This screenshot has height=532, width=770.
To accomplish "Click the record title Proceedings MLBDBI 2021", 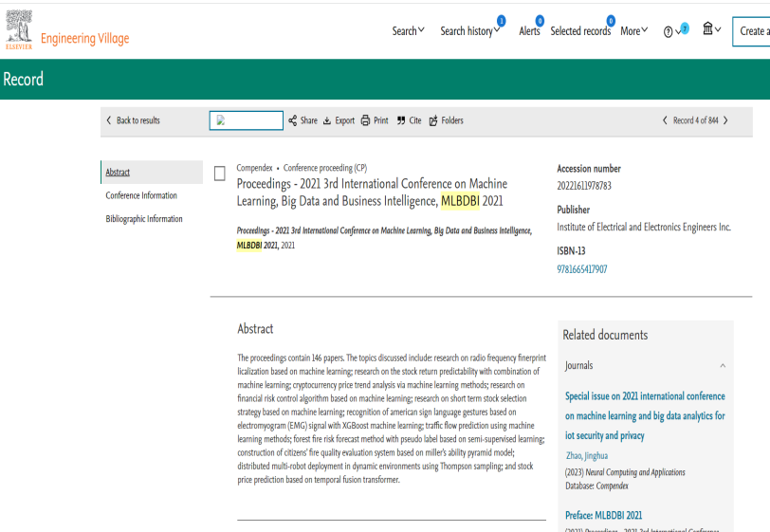I will (372, 193).
